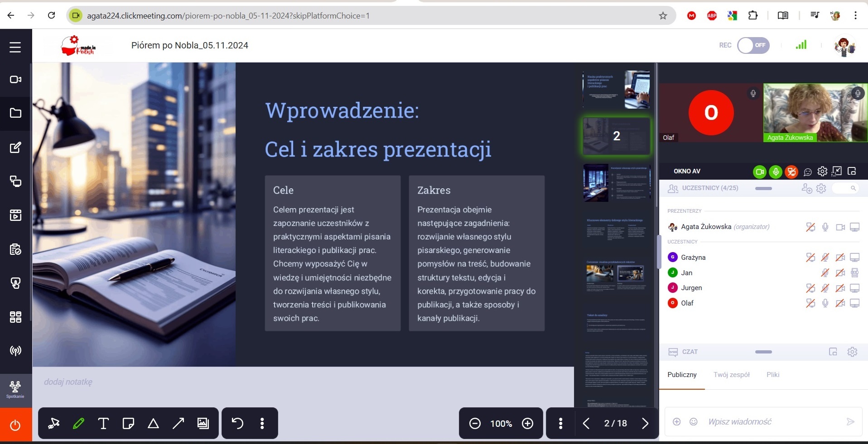Enable Grażyna's camera

tap(840, 258)
